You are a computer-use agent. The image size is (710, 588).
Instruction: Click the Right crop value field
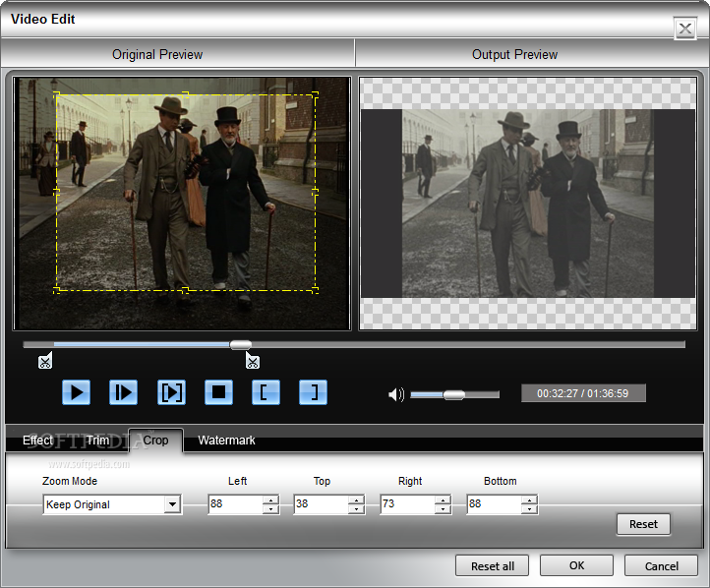[x=407, y=503]
